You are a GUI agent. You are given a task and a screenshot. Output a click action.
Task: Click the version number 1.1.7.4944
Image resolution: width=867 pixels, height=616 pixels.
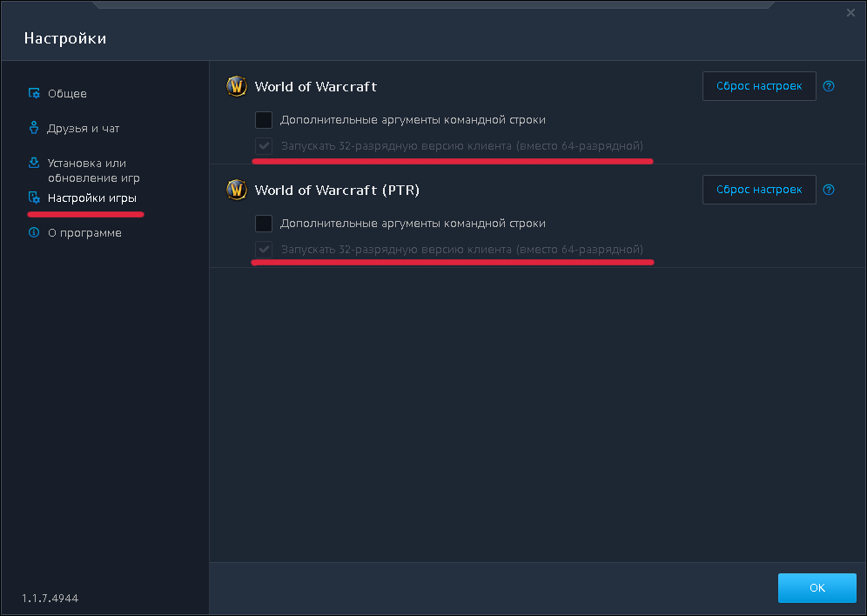pos(50,599)
